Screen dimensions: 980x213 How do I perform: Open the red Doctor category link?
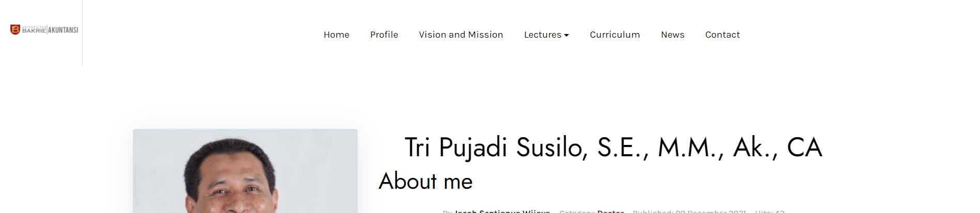pyautogui.click(x=610, y=211)
